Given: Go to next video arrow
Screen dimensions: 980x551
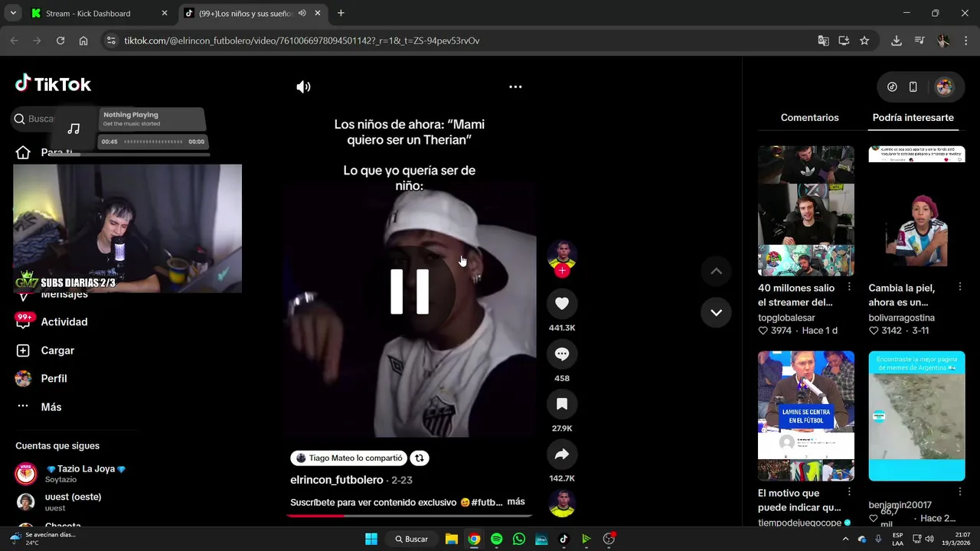Looking at the screenshot, I should coord(716,312).
